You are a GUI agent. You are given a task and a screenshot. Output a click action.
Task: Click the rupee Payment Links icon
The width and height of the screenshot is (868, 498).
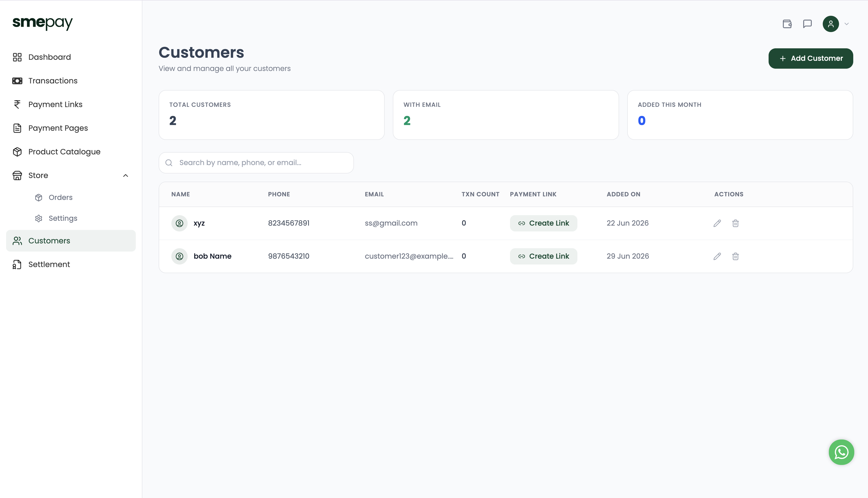(17, 104)
